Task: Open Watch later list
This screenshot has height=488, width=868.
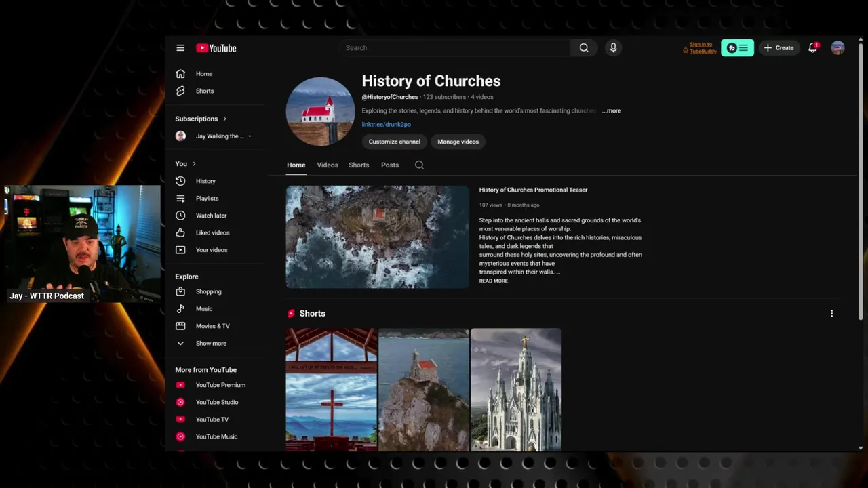Action: pyautogui.click(x=211, y=216)
